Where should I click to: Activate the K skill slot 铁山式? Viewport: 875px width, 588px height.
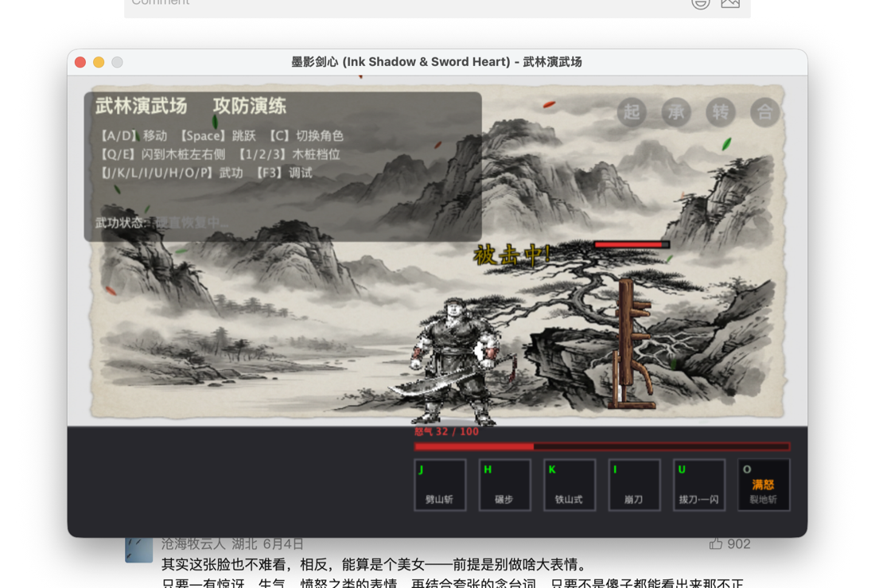click(x=570, y=485)
